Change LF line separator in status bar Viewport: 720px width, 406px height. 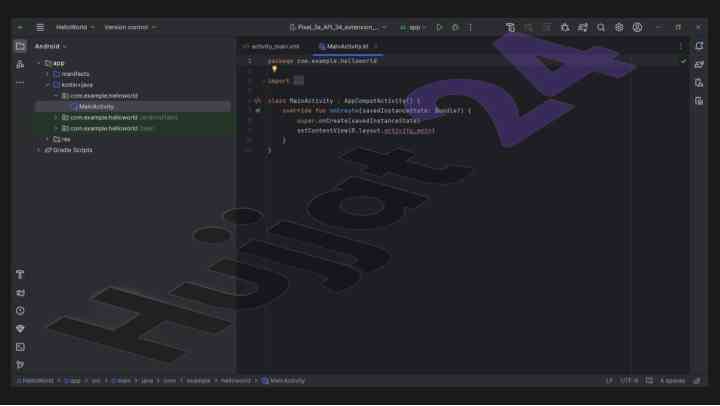(x=609, y=381)
